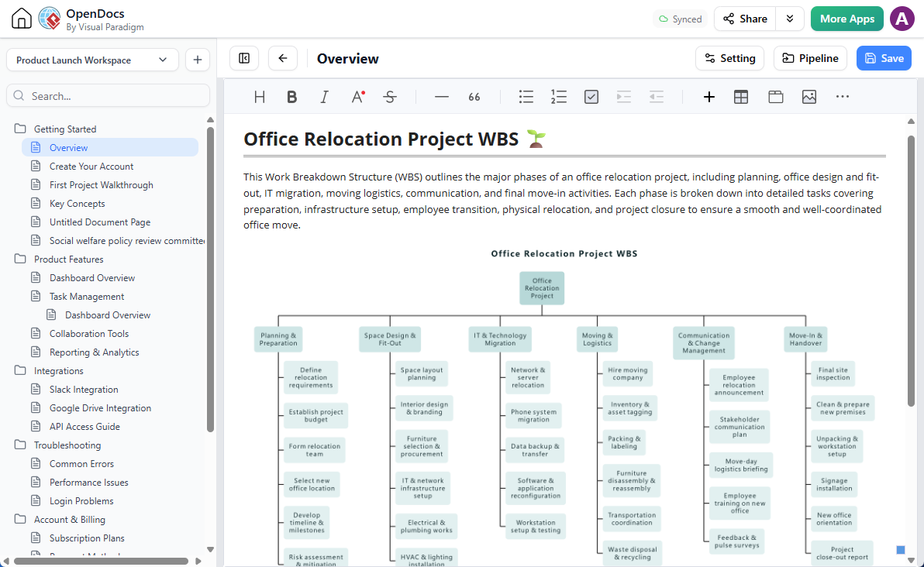Open Common Errors page

pyautogui.click(x=81, y=463)
